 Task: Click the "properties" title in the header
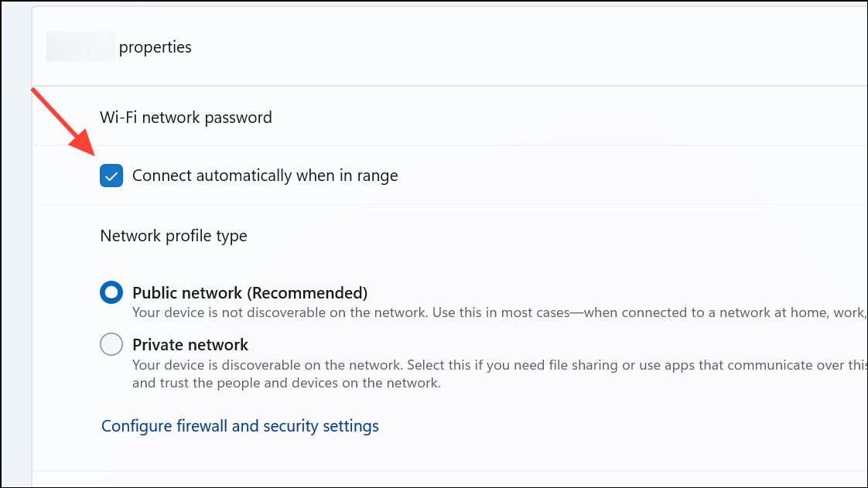click(x=155, y=47)
